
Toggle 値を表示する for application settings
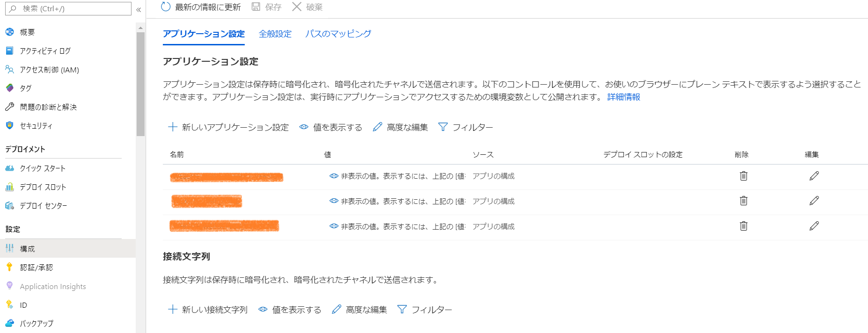tap(331, 127)
